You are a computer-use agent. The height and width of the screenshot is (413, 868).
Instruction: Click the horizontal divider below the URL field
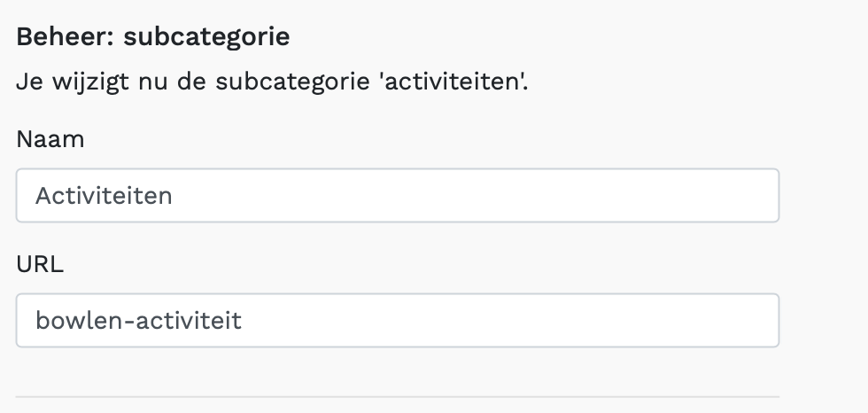coord(397,396)
